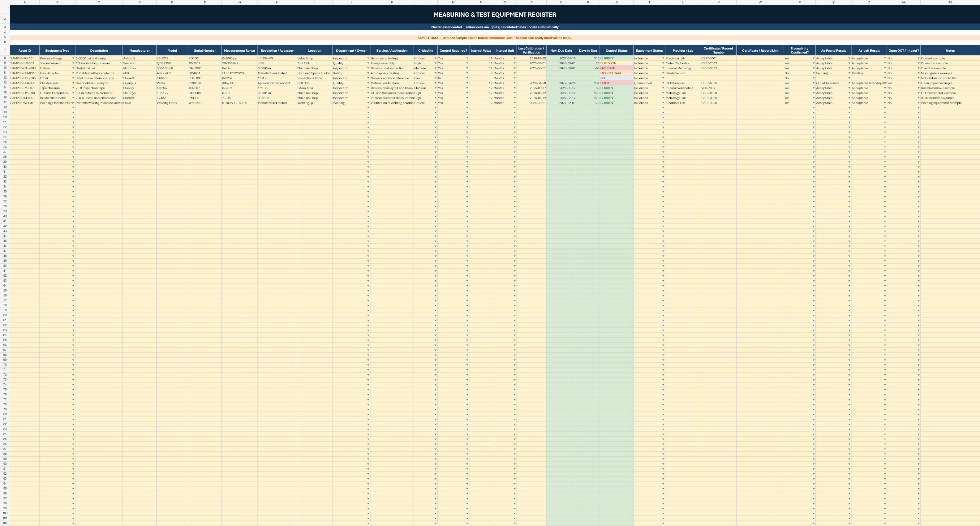Select certificate number CERT-1001 cell

tap(718, 58)
